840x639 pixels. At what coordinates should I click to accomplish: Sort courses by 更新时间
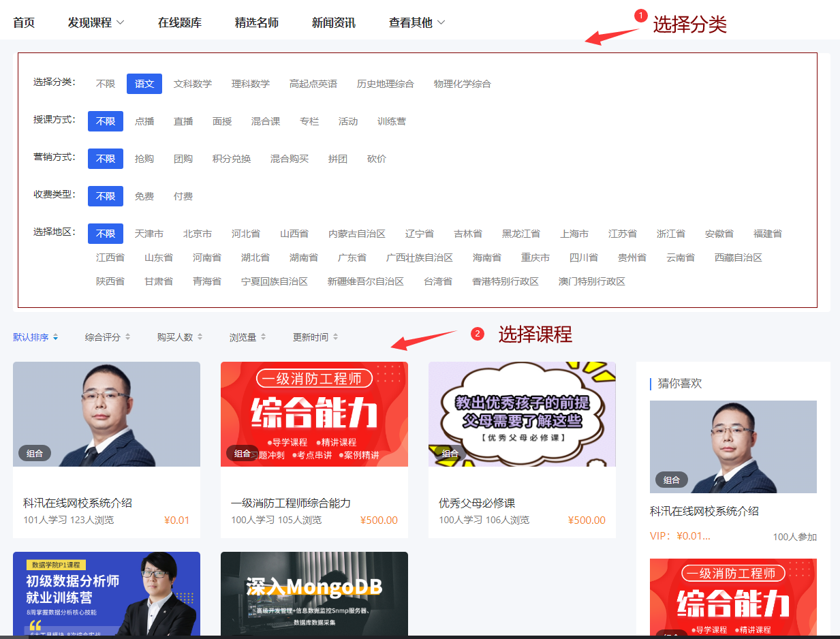pos(311,337)
